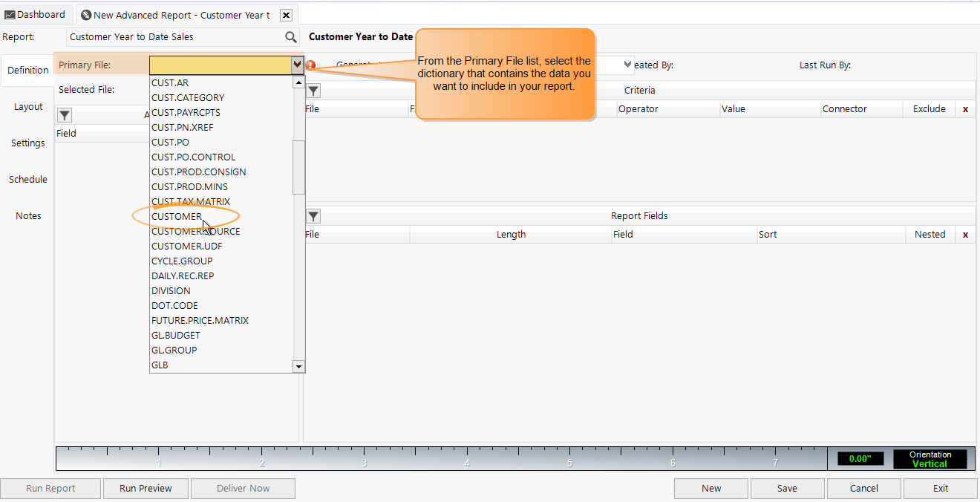Click the search magnifier beside the report name
This screenshot has height=502, width=980.
tap(290, 36)
